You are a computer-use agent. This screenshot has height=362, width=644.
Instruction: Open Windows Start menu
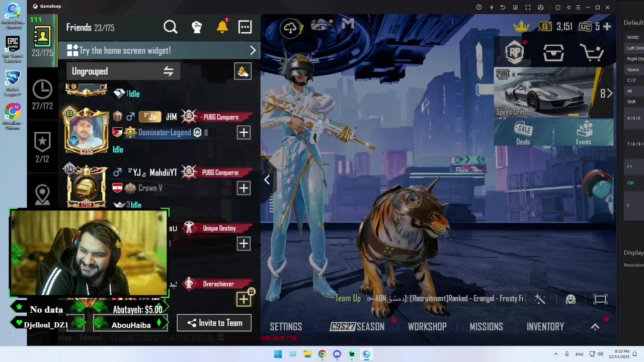tap(278, 354)
